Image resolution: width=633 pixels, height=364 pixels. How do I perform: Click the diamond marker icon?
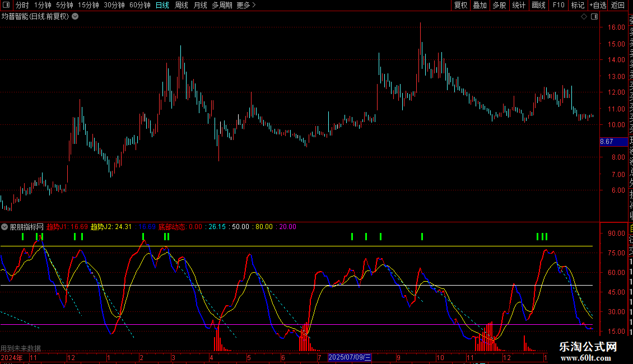[x=584, y=17]
